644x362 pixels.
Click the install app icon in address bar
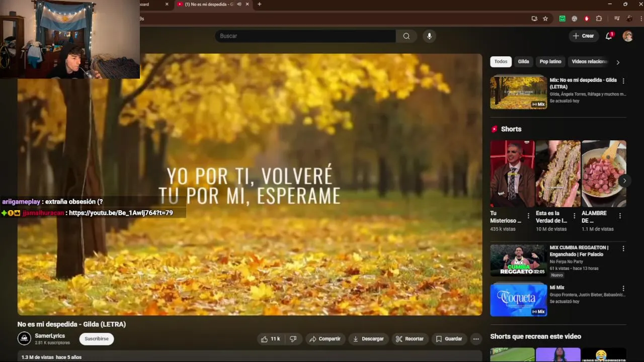tap(534, 19)
